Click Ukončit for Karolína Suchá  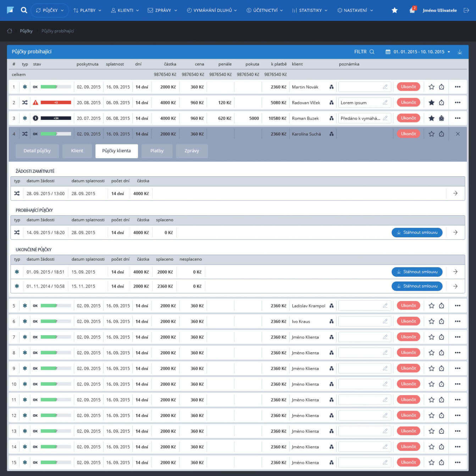408,134
